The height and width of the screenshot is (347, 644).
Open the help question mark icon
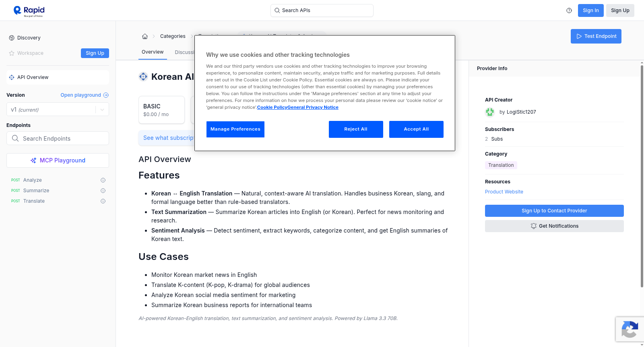point(569,10)
